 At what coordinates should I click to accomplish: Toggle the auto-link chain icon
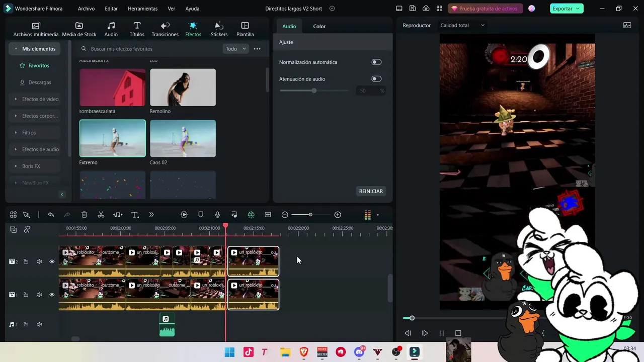(x=27, y=229)
